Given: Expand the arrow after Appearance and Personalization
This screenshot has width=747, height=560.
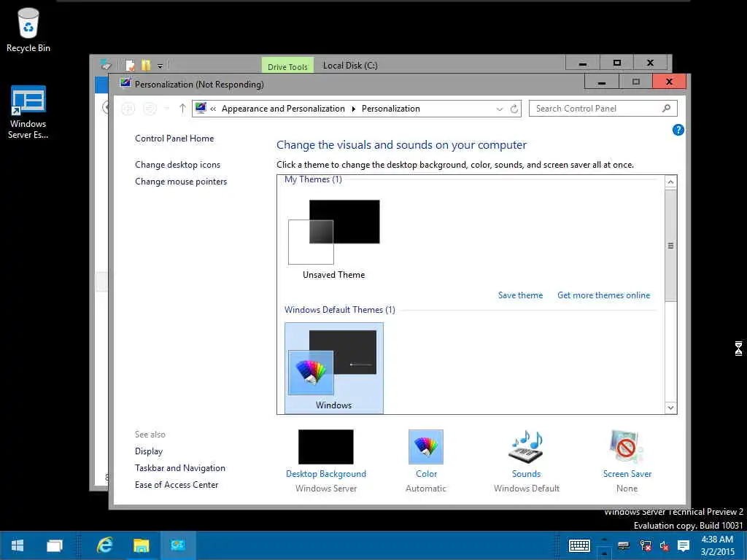Looking at the screenshot, I should point(354,109).
